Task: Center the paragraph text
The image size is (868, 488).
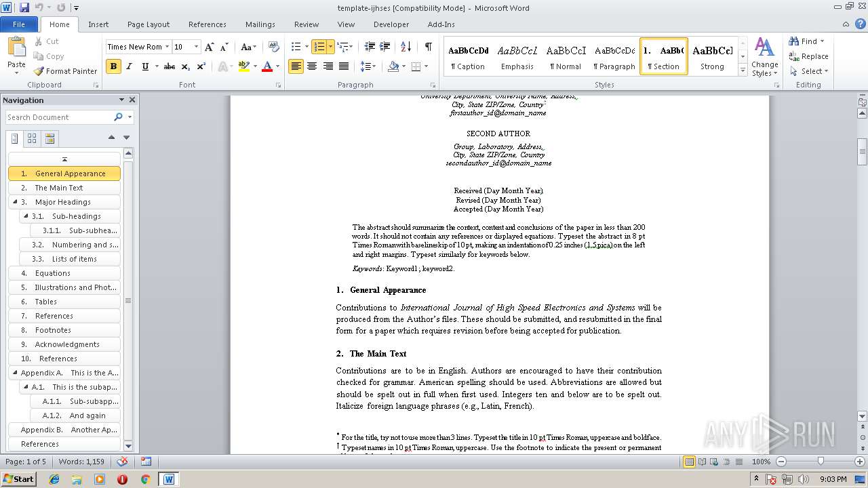Action: (312, 66)
